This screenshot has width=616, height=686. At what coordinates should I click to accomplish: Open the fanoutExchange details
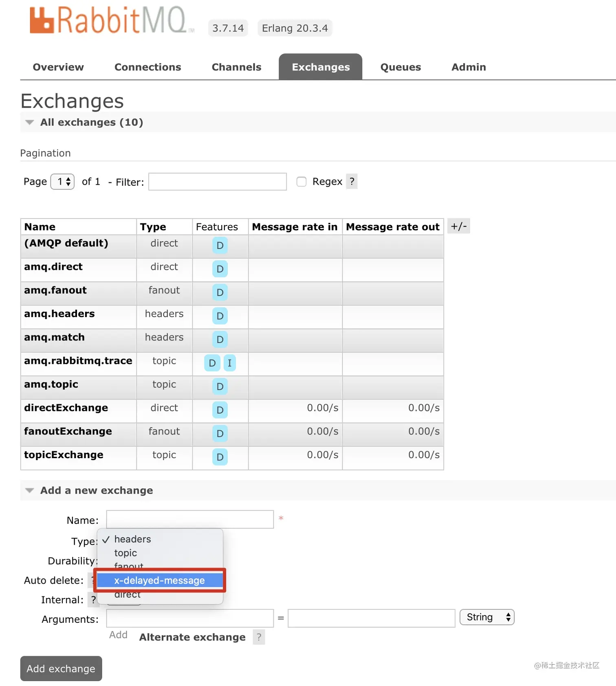(x=68, y=431)
